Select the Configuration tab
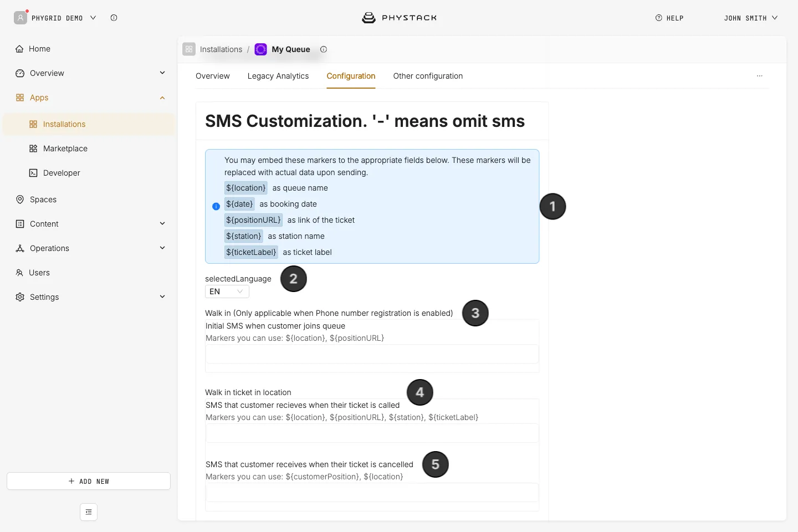 click(x=351, y=76)
